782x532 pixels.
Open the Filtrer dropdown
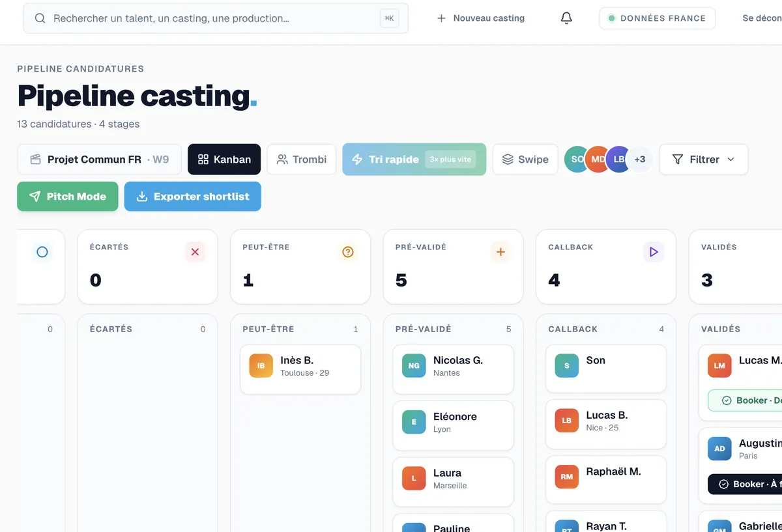[704, 160]
